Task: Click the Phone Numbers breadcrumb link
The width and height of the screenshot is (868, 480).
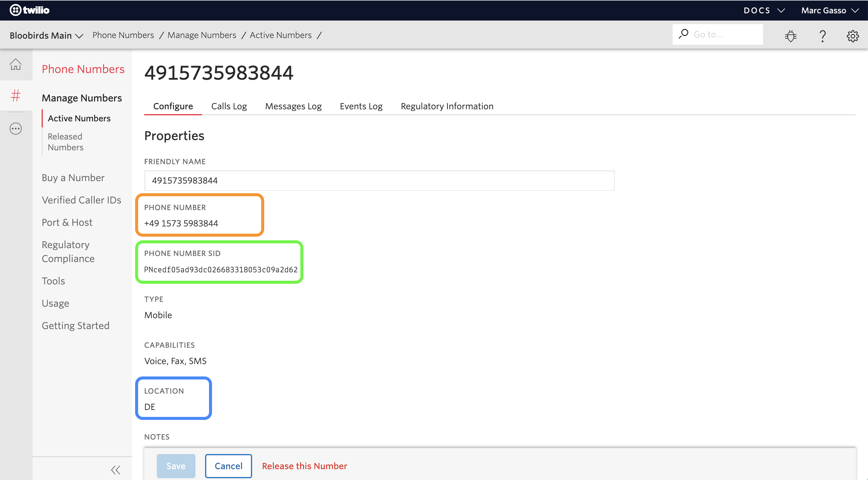Action: point(123,35)
